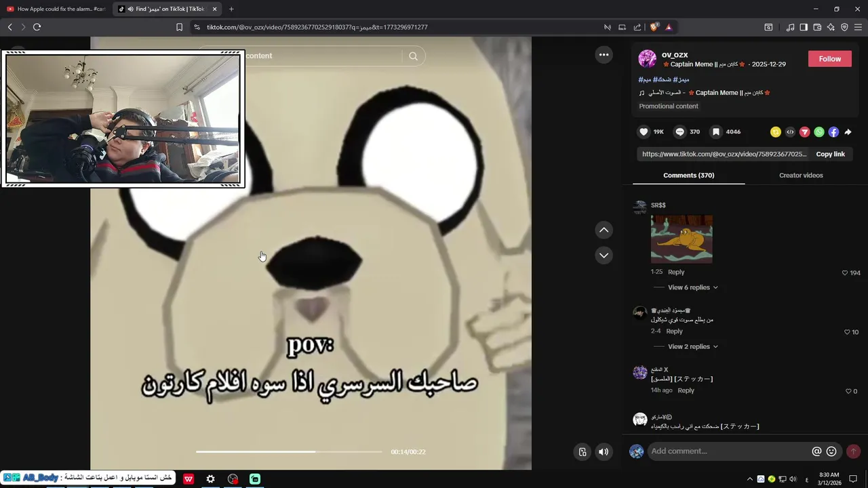This screenshot has height=488, width=868.
Task: Reply to the comment dated 2-4
Action: click(x=674, y=331)
